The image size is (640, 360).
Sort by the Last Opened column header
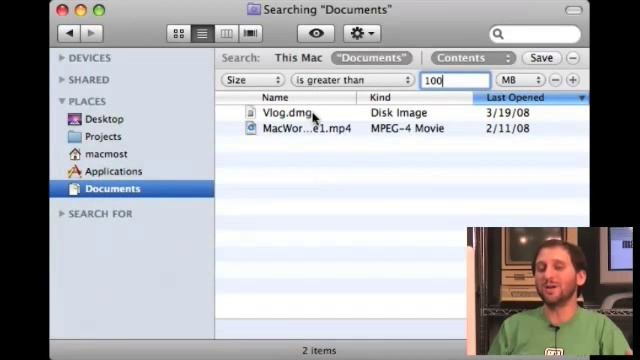click(x=531, y=98)
